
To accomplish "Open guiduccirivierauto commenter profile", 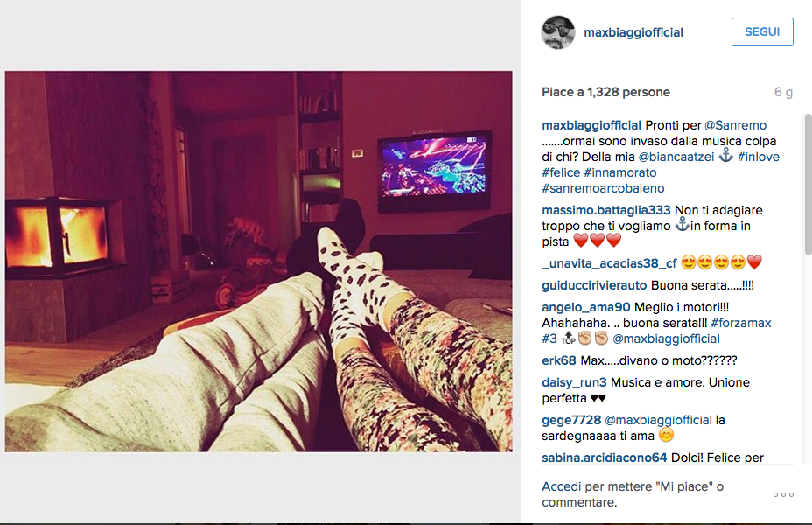I will [x=594, y=285].
